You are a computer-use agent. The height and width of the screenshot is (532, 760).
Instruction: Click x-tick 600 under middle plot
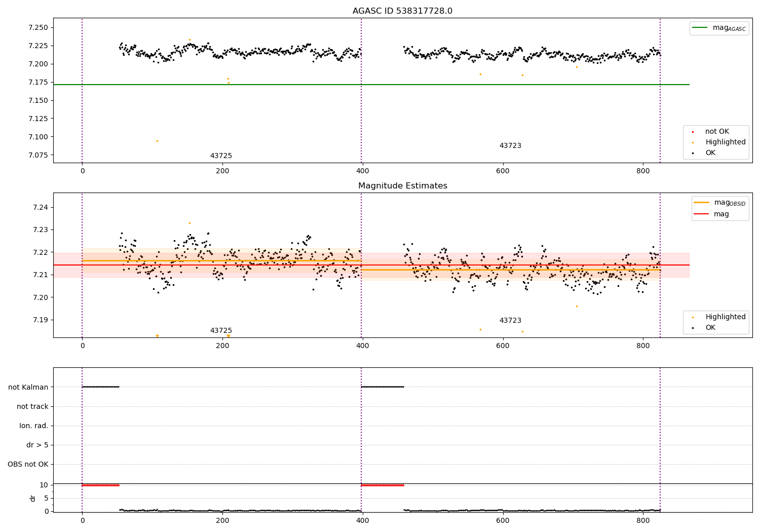click(x=503, y=346)
